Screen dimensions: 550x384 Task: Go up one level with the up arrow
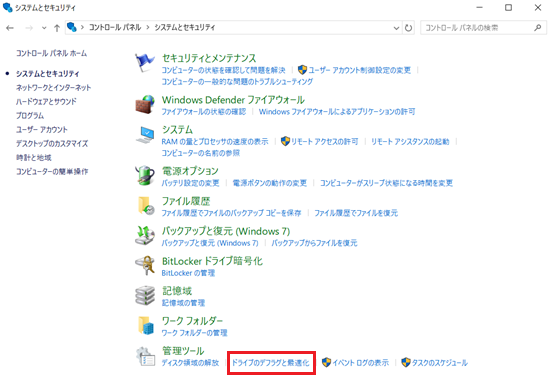(57, 28)
